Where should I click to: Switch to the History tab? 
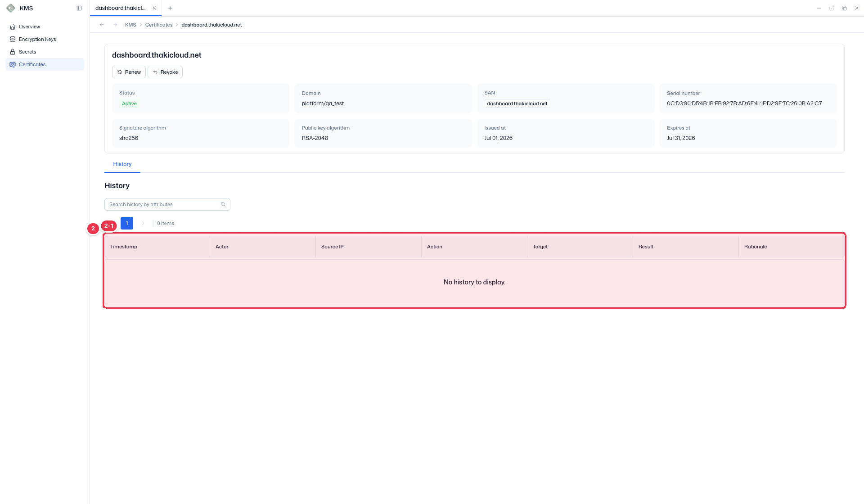coord(122,164)
